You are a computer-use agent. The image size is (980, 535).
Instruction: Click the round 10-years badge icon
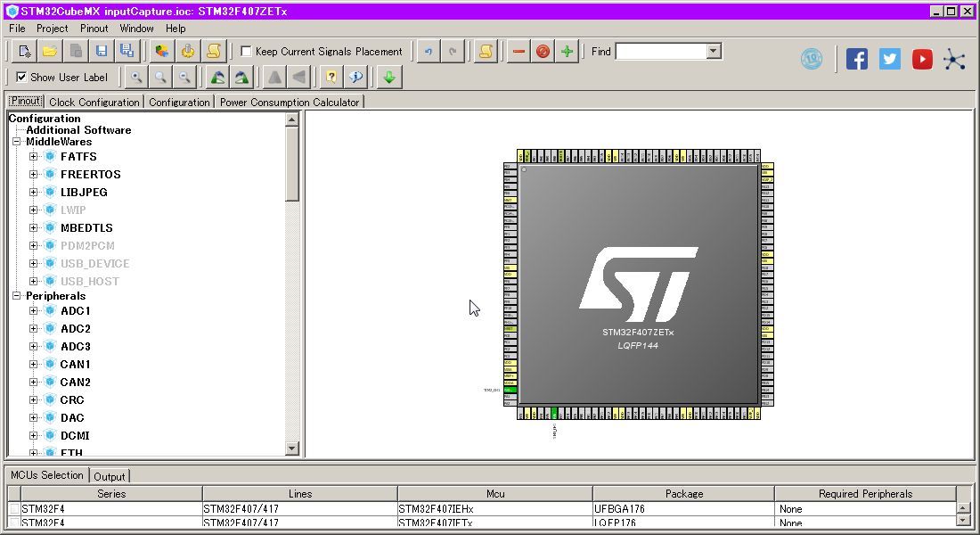click(812, 59)
